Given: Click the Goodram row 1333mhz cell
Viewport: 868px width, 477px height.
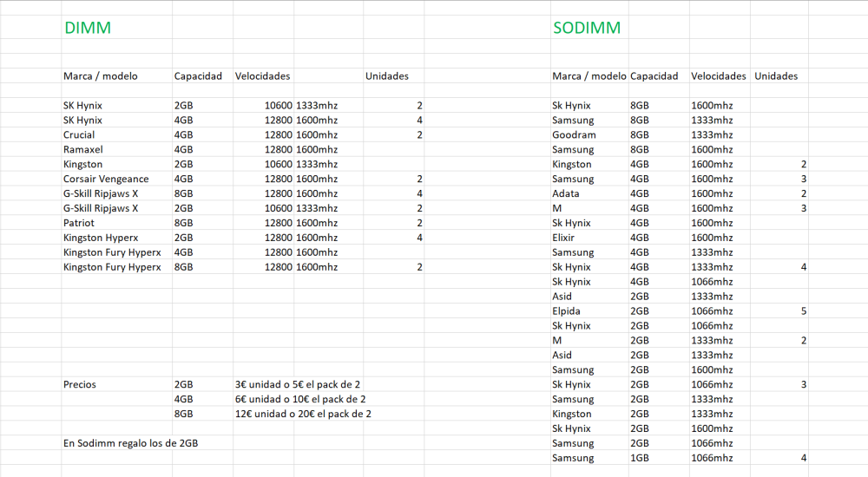Looking at the screenshot, I should [712, 135].
